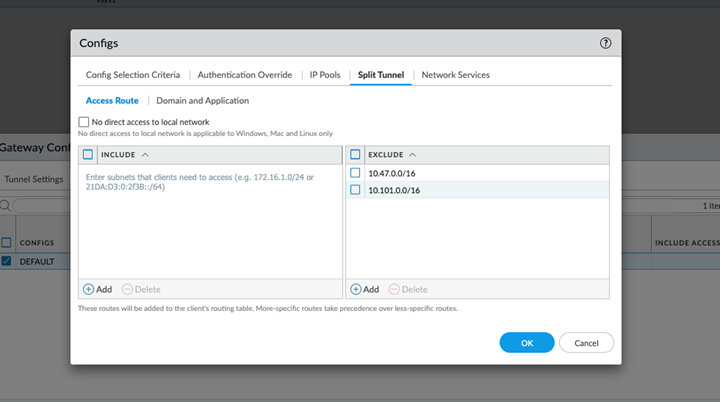Click the CONFIGS column header in background
The height and width of the screenshot is (402, 720).
(37, 243)
